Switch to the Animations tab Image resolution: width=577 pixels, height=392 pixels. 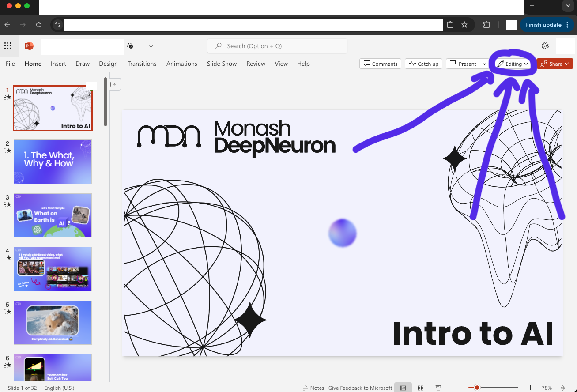coord(181,64)
